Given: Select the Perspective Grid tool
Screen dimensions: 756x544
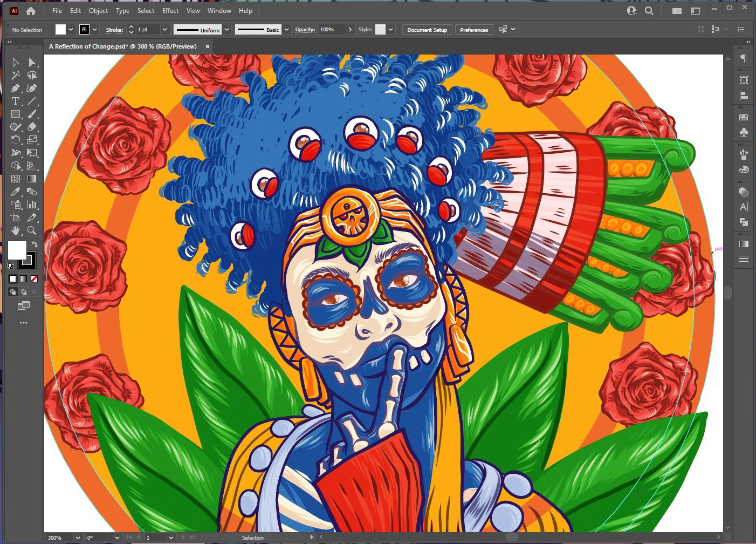Looking at the screenshot, I should coord(32,166).
